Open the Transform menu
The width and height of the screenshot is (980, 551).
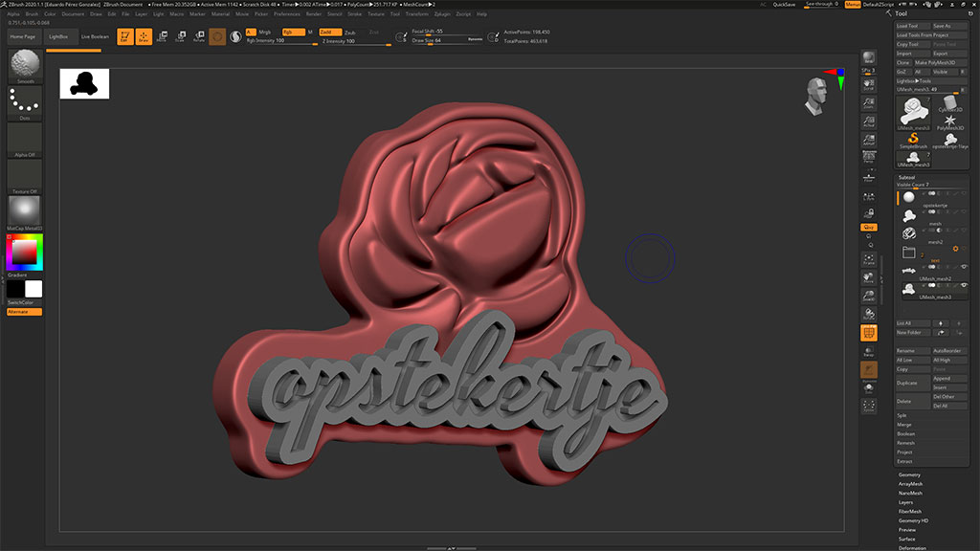(x=417, y=13)
